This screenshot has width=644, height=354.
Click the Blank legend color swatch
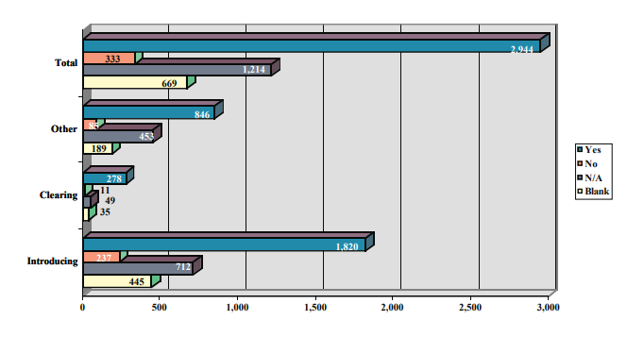point(580,192)
